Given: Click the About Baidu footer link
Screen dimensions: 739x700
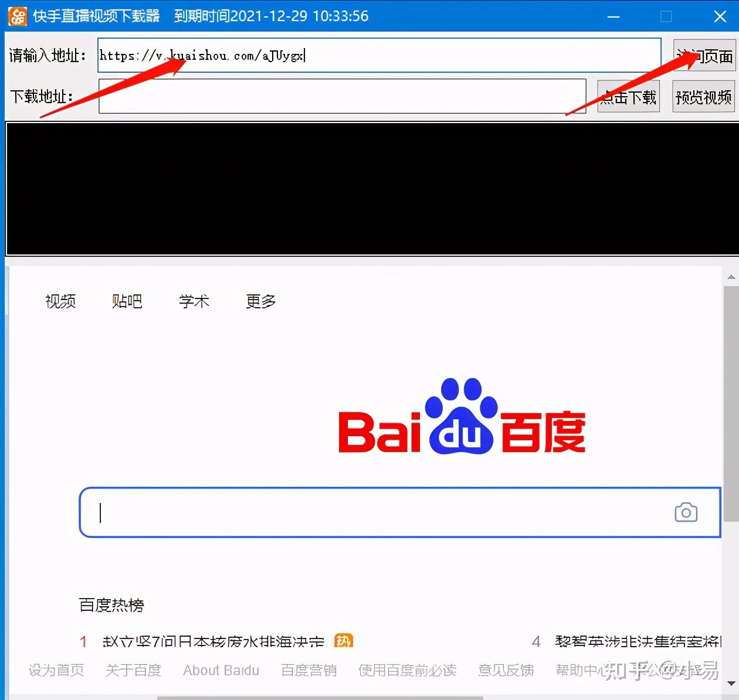Looking at the screenshot, I should pos(221,670).
